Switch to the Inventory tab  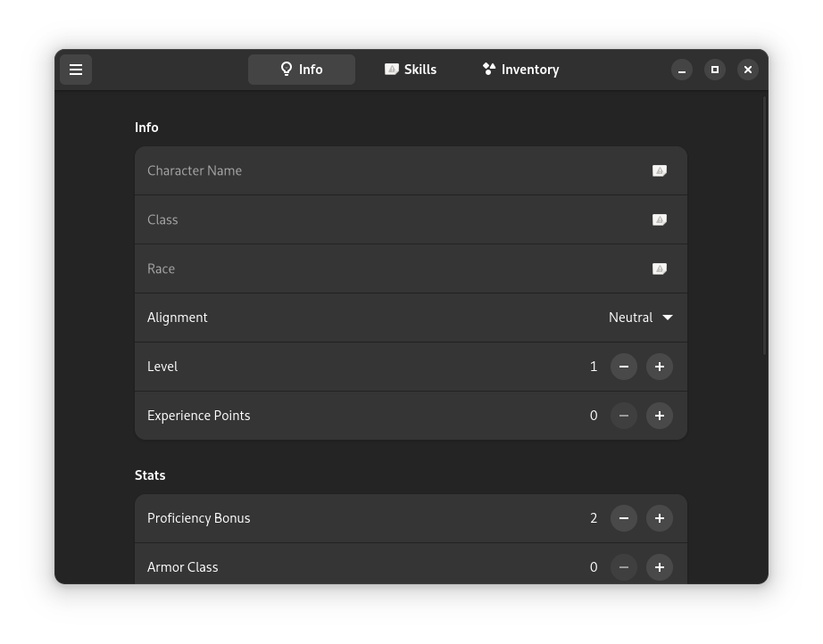point(520,70)
